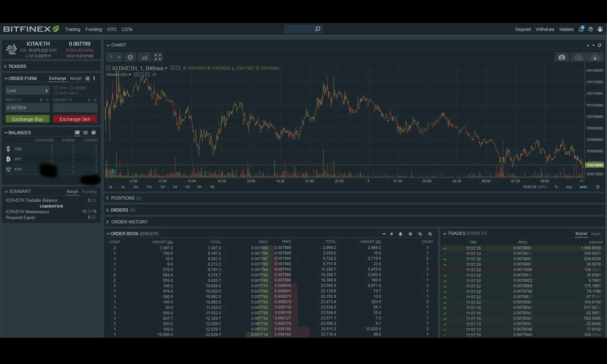Save chart layout to cloud
Image resolution: width=607 pixels, height=364 pixels.
(x=595, y=58)
